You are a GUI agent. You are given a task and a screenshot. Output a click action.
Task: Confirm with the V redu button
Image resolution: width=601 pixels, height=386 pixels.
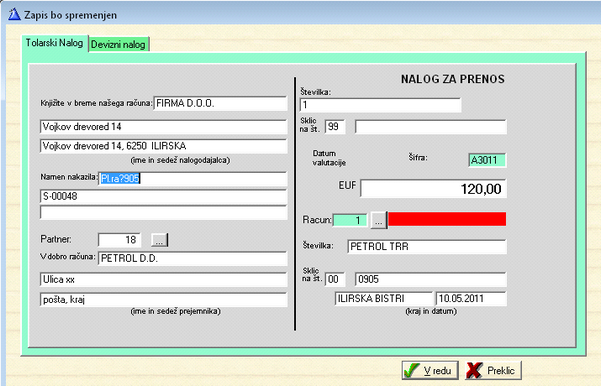coord(430,370)
